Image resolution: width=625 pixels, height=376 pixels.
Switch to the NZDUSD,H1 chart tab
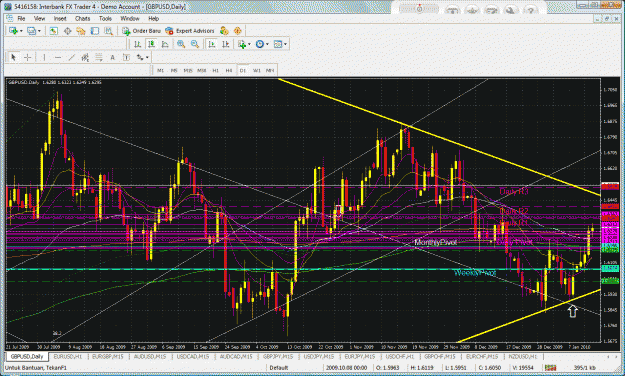523,356
